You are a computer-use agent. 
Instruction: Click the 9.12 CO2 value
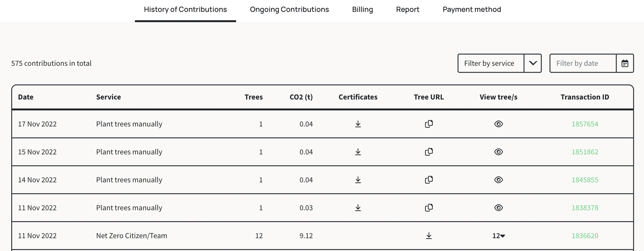[x=306, y=236]
